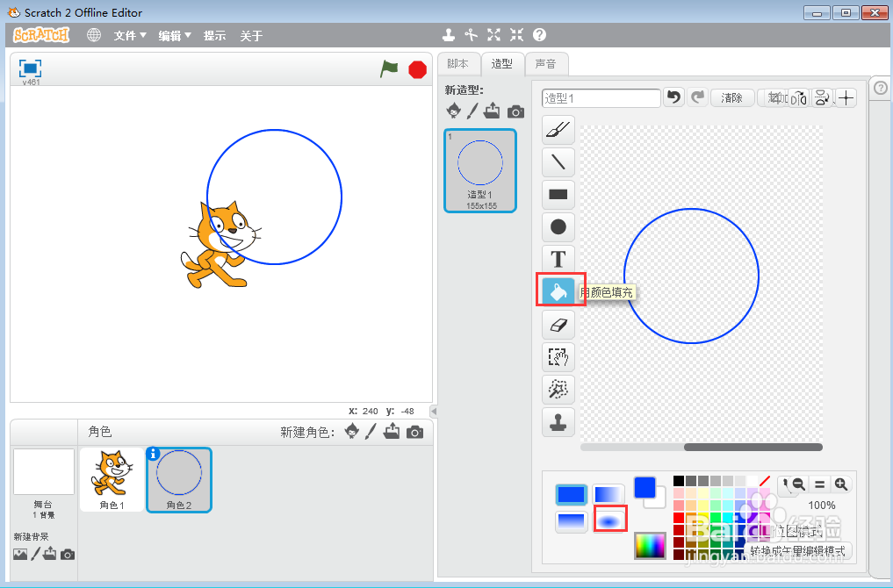Paint a new sprite

pos(371,432)
